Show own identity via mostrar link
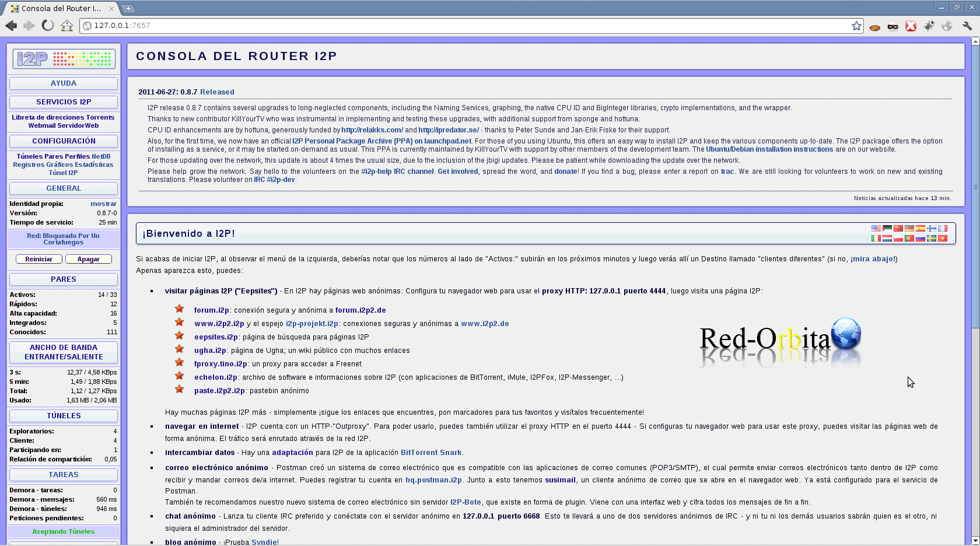The width and height of the screenshot is (980, 546). coord(103,204)
